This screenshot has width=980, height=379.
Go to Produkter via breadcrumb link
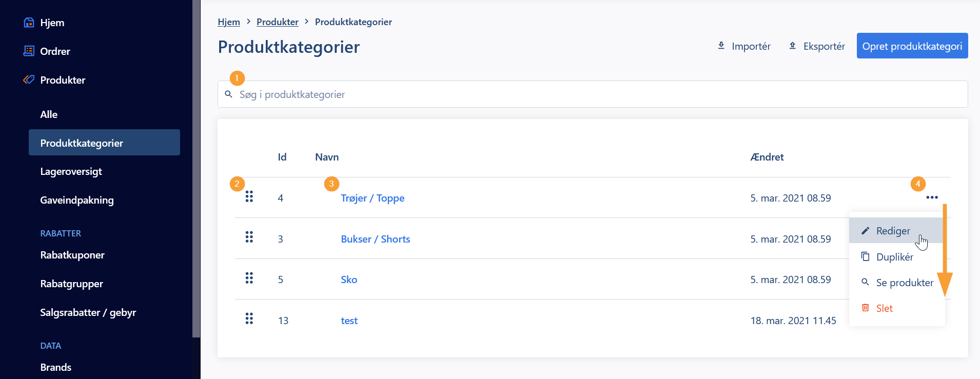pyautogui.click(x=278, y=22)
